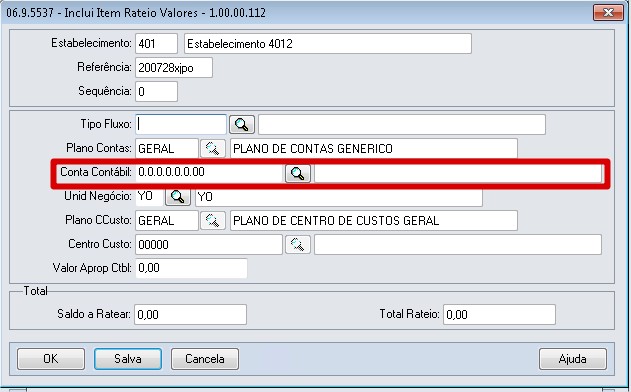Click the Total group box title
The height and width of the screenshot is (392, 631).
tap(35, 291)
